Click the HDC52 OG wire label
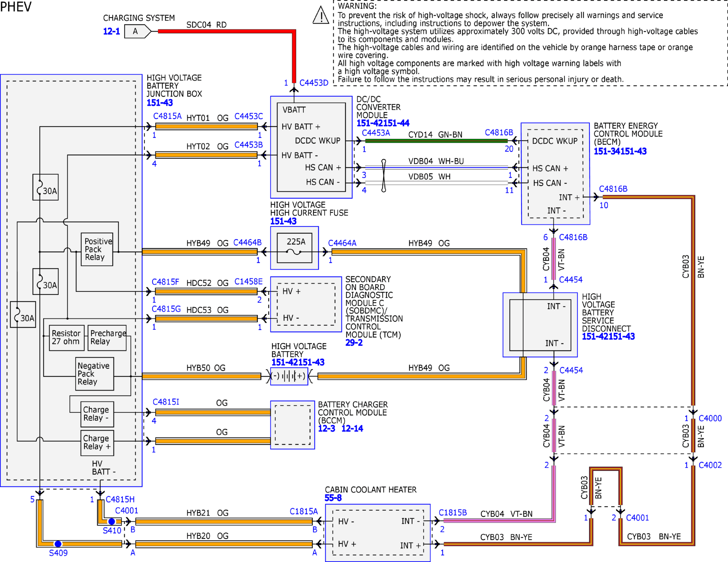The image size is (728, 562). [207, 283]
